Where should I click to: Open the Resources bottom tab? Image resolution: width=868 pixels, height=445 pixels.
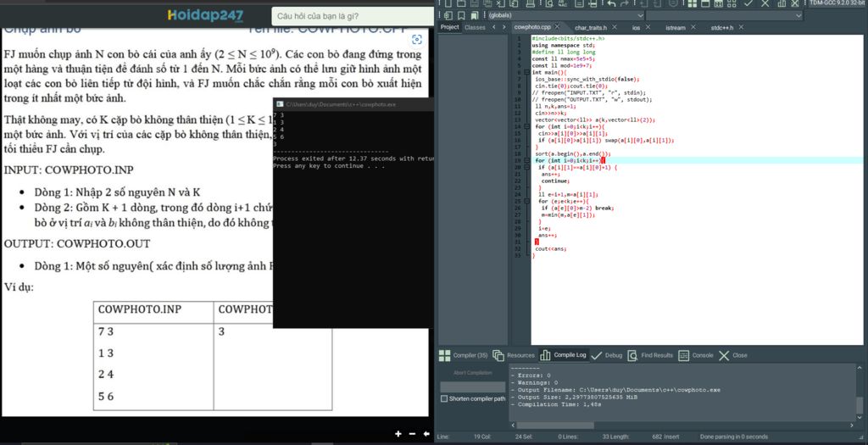(x=514, y=355)
